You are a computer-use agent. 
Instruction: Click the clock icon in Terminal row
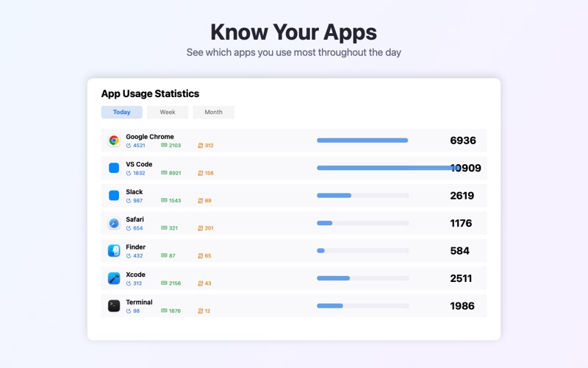pyautogui.click(x=129, y=311)
